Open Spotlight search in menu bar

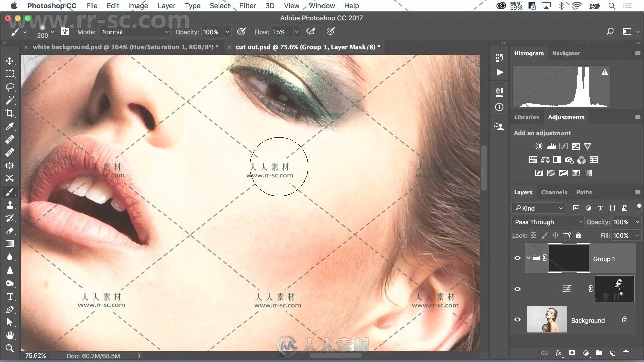(x=612, y=6)
